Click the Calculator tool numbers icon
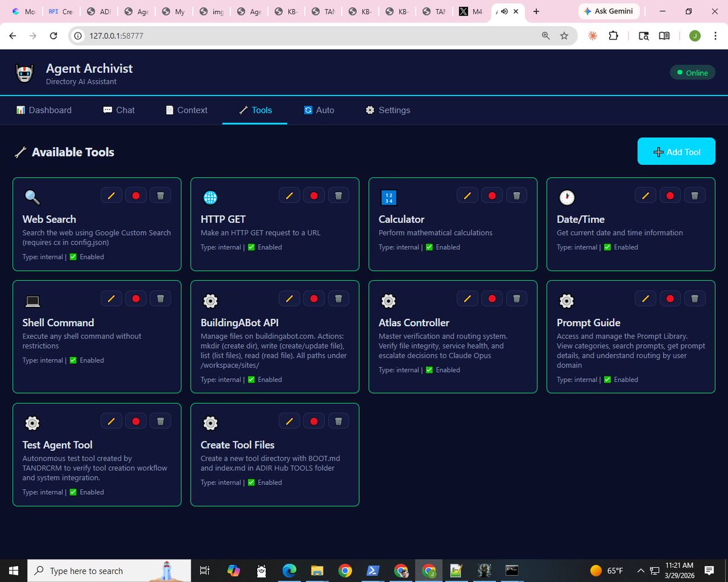This screenshot has width=728, height=582. [x=388, y=198]
